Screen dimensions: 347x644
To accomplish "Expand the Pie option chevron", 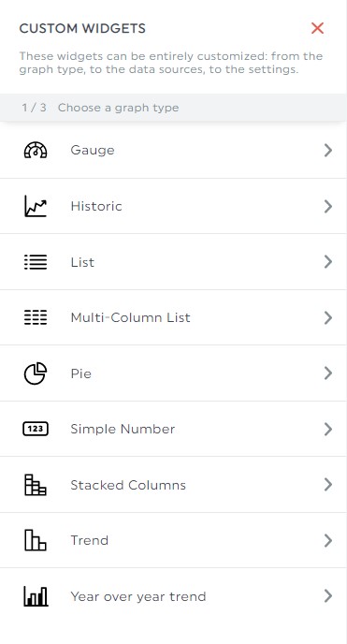I will coord(327,373).
